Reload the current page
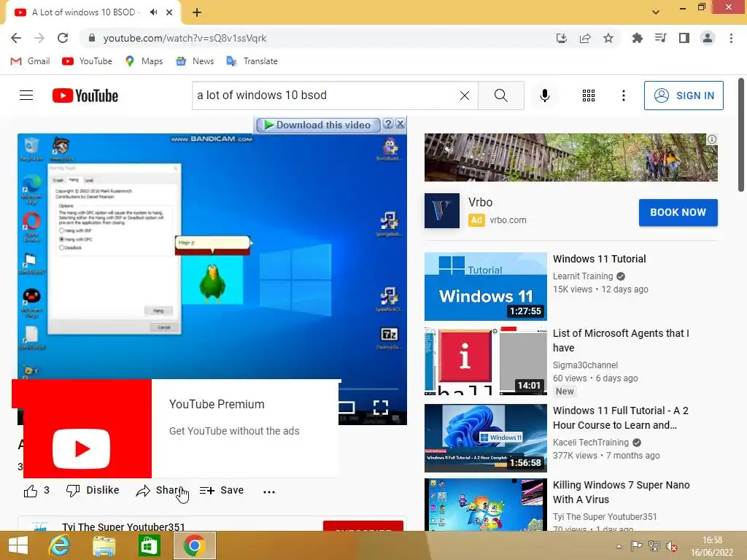Screen dimensions: 747x560 [63, 38]
